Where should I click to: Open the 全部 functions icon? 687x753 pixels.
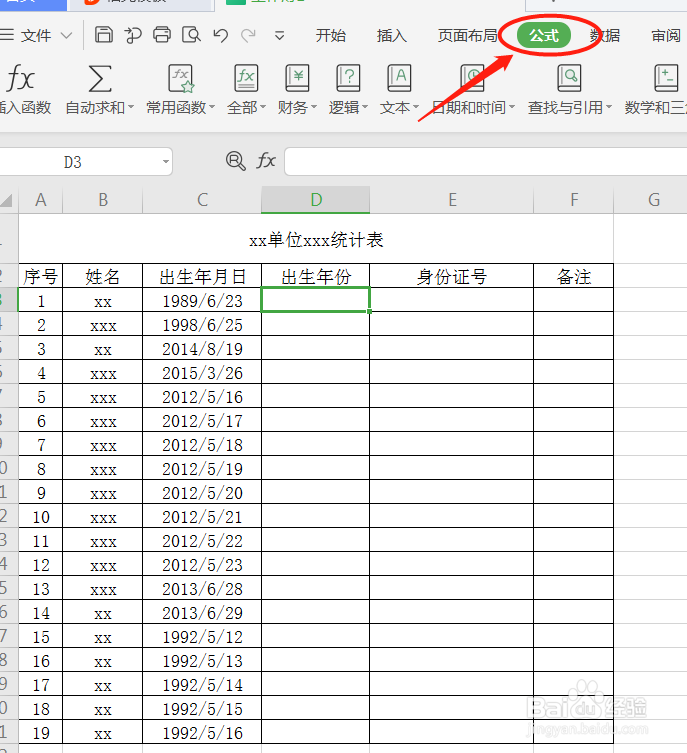(246, 78)
